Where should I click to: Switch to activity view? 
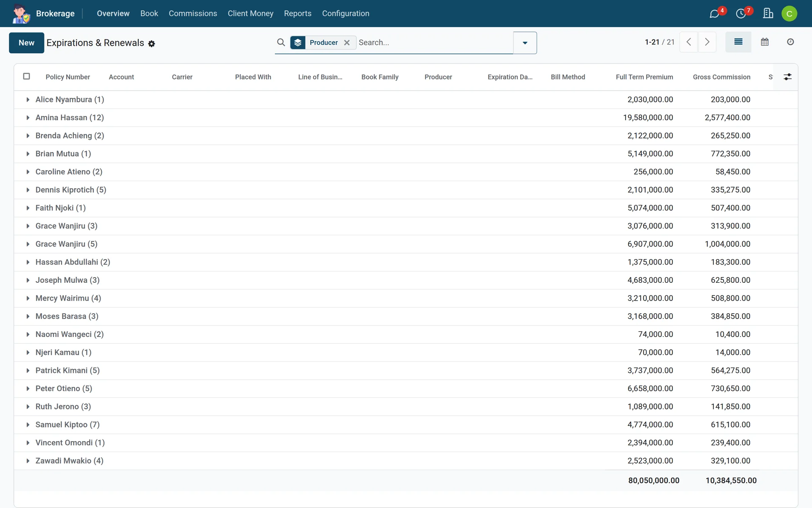tap(790, 42)
